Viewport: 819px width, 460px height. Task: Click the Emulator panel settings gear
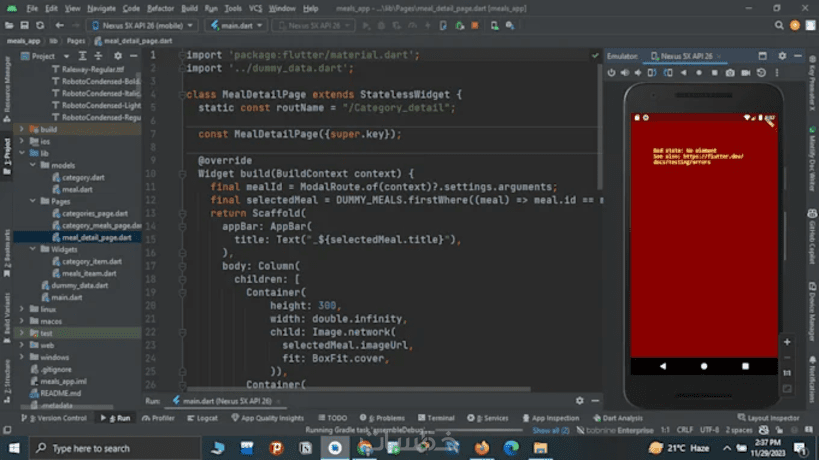pyautogui.click(x=782, y=56)
